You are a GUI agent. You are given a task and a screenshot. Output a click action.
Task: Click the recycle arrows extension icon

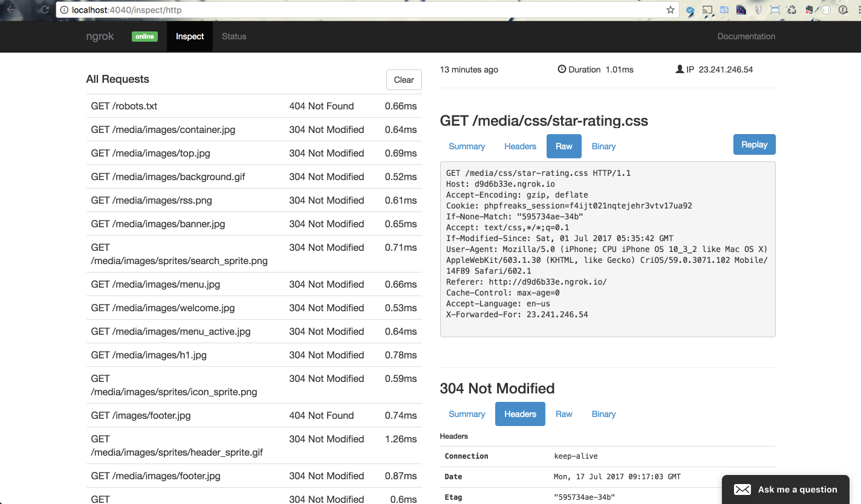[x=792, y=10]
